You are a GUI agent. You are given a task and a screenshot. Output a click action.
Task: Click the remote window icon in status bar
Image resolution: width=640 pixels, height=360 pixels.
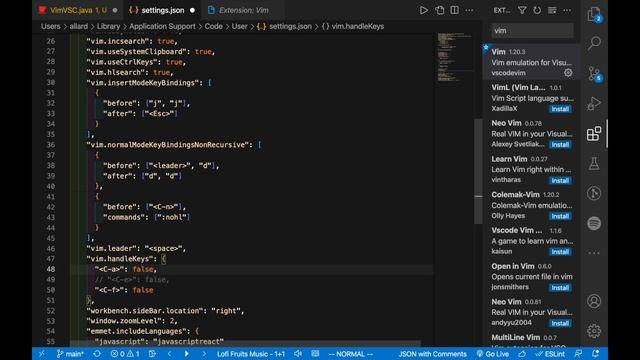[42, 353]
